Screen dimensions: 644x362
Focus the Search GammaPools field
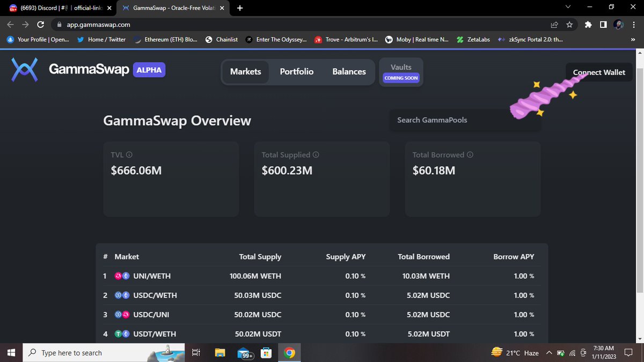click(465, 120)
